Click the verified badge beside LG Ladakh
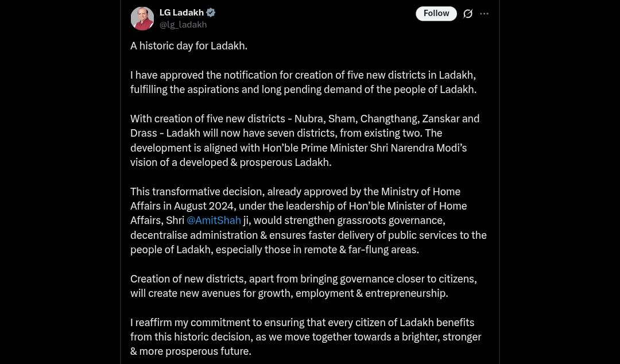620x364 pixels. click(211, 13)
